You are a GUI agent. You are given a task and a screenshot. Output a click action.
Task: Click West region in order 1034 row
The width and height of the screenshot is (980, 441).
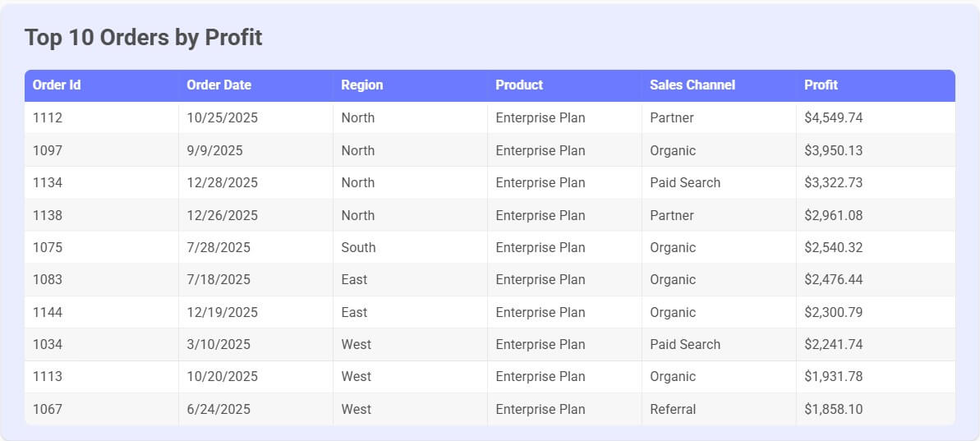point(357,344)
